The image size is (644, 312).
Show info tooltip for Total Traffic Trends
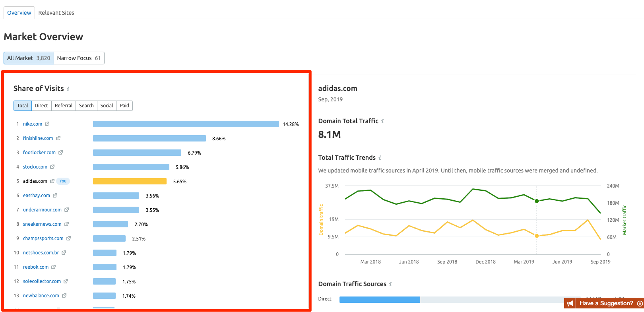(x=380, y=158)
